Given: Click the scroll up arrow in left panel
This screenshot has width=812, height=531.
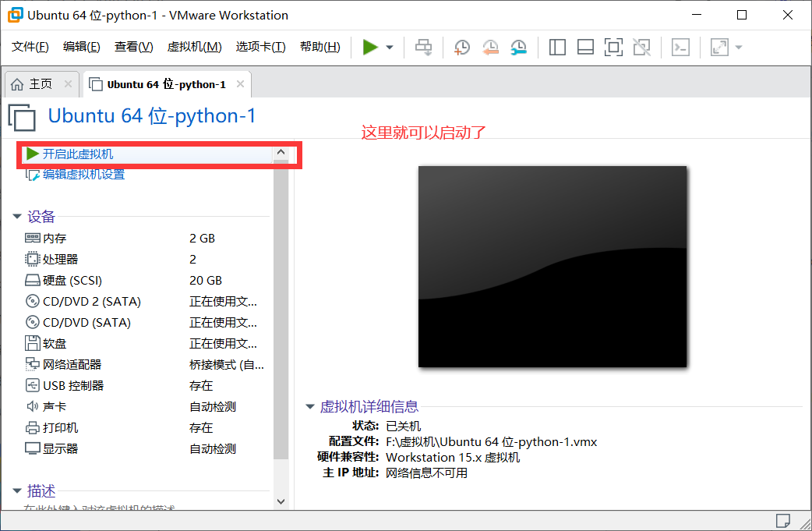Looking at the screenshot, I should click(x=281, y=152).
